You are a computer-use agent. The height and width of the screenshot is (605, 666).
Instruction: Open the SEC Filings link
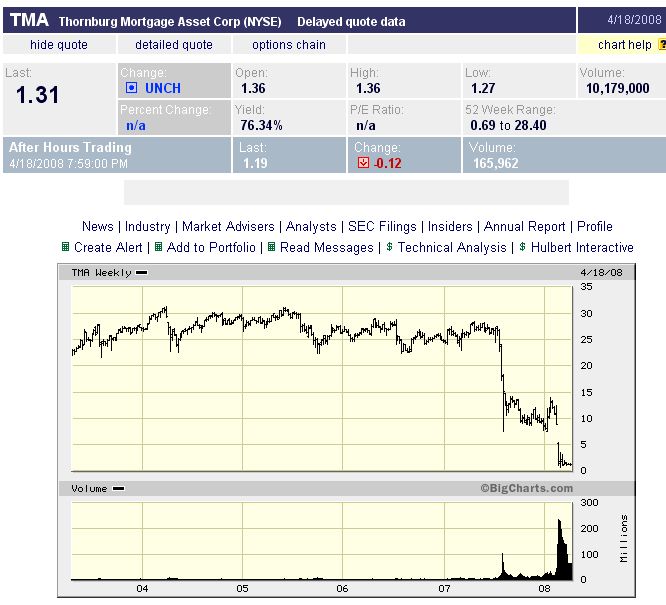click(x=382, y=226)
